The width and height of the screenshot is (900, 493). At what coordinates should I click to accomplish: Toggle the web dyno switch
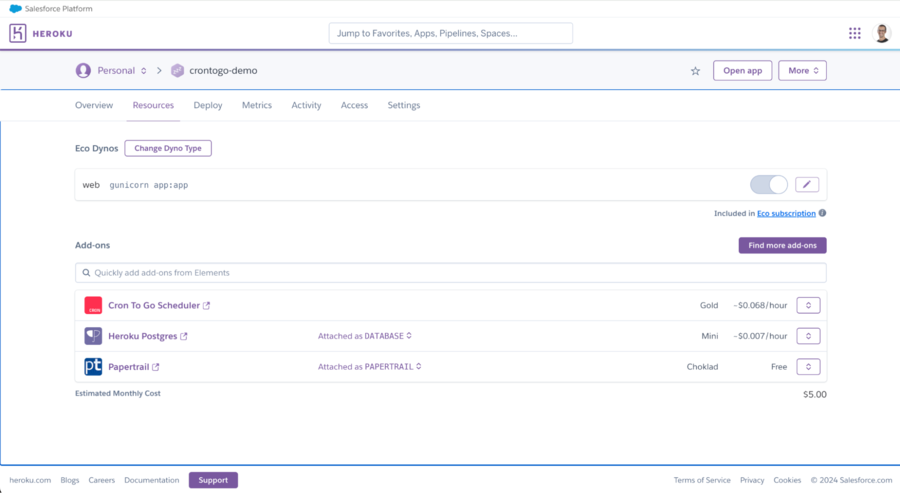pos(769,184)
